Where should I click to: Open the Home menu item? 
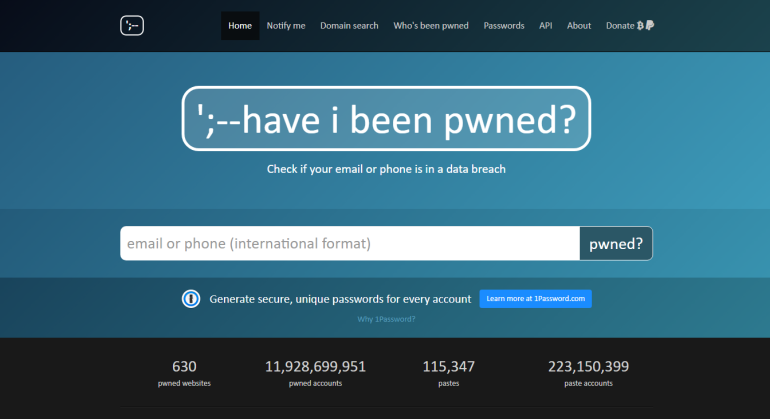240,26
